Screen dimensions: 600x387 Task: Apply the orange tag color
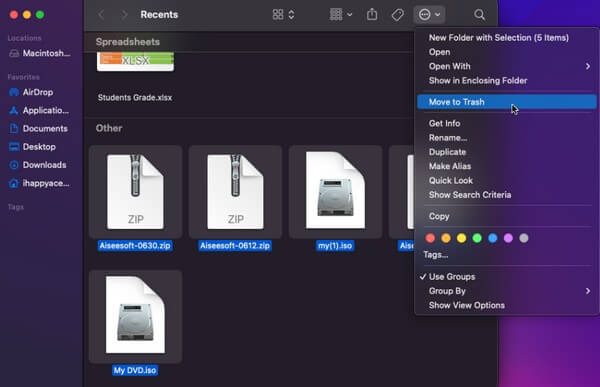(446, 238)
